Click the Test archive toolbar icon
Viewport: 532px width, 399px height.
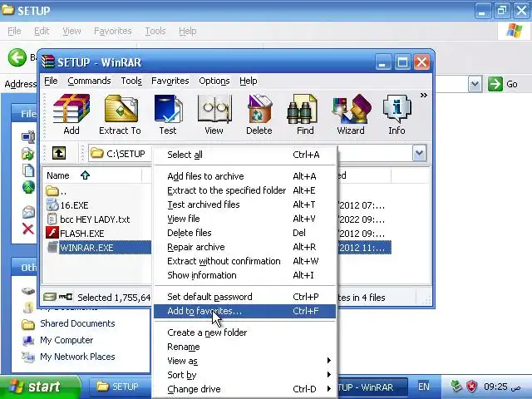tap(168, 115)
